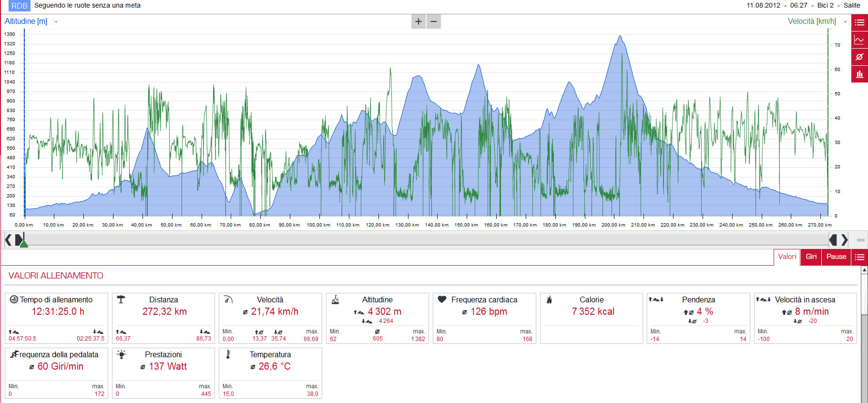Image resolution: width=868 pixels, height=403 pixels.
Task: Zoom out with the minus button
Action: [434, 21]
